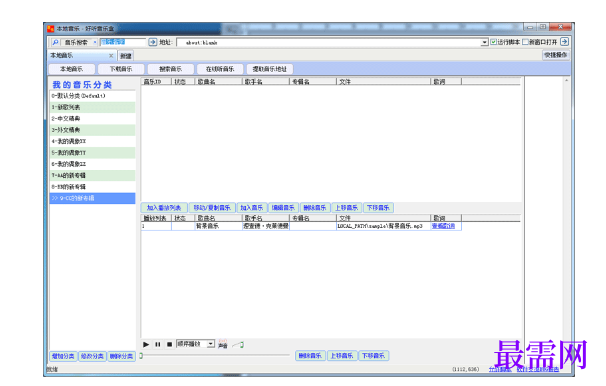The image size is (606, 386).
Task: Open the address bar dropdown arrow
Action: point(484,42)
